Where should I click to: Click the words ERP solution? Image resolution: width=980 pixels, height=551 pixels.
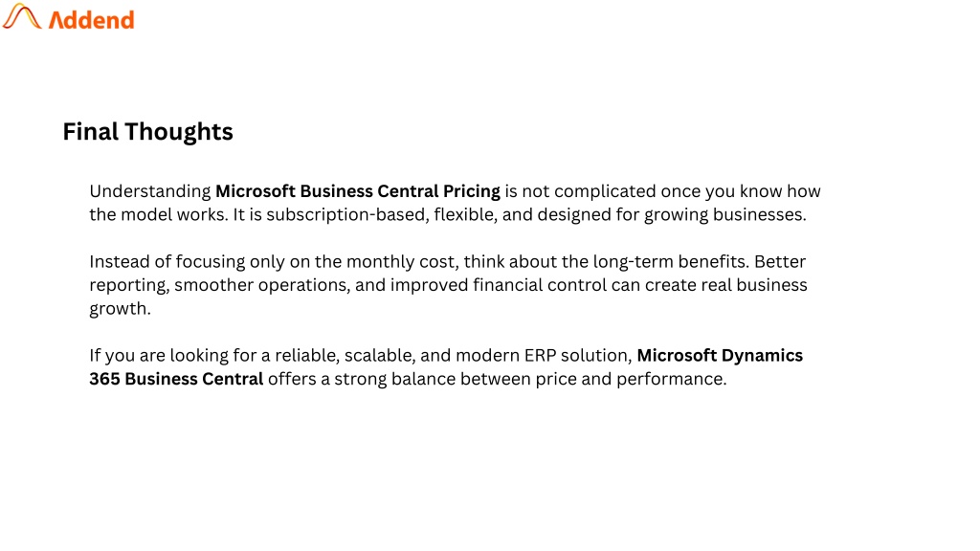tap(577, 356)
